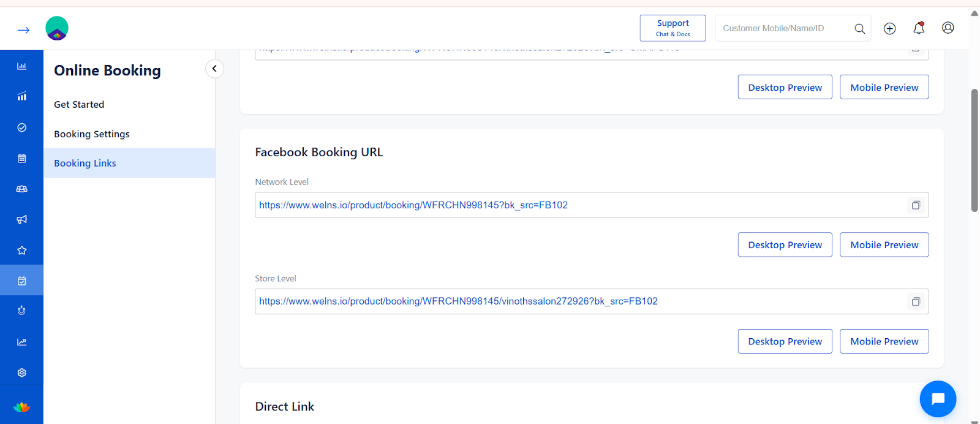This screenshot has width=980, height=424.
Task: Click the Zenoti logo at top
Action: (x=57, y=28)
